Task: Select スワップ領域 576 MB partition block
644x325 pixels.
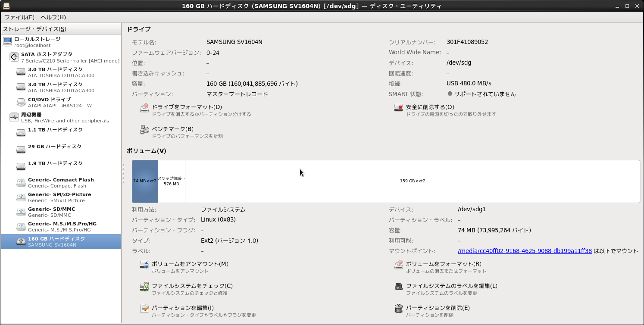Action: [x=172, y=181]
